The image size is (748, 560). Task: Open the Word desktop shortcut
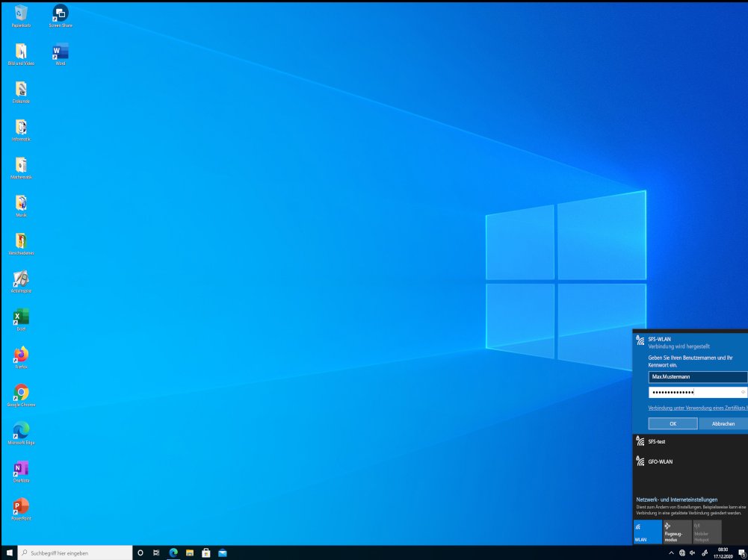click(x=60, y=52)
